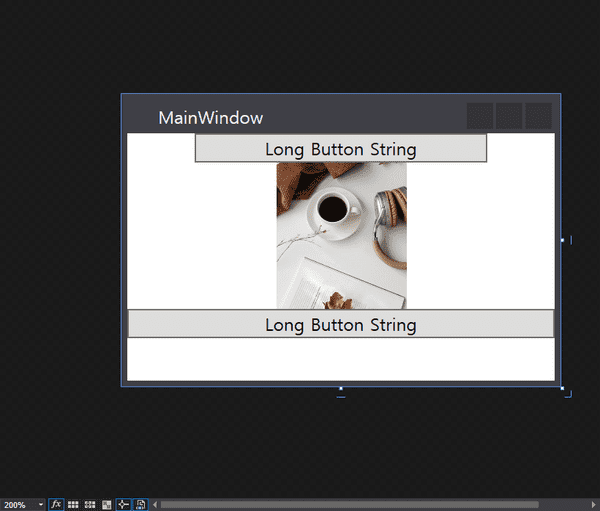Click the zoom dropdown arrow
Viewport: 600px width, 511px height.
coord(41,505)
